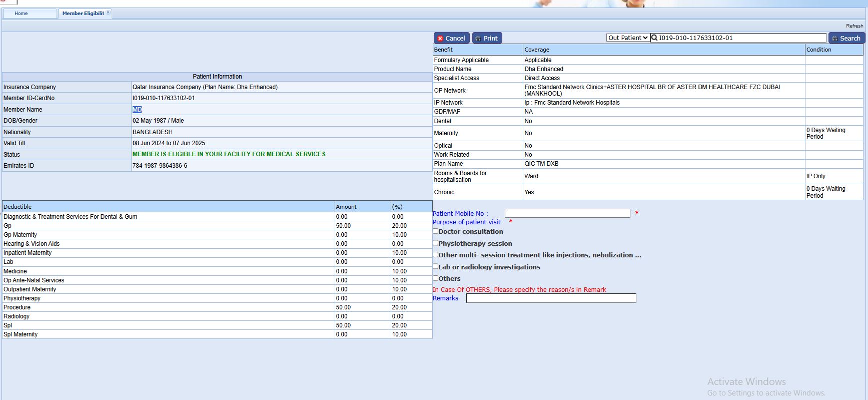Viewport: 868px width, 400px height.
Task: Select Lab or radiology investigations checkbox
Action: [436, 266]
